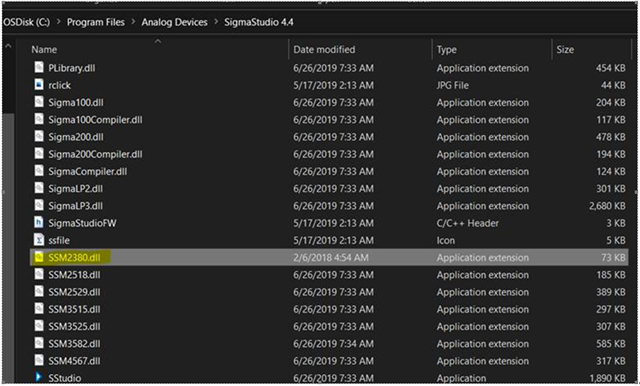640x386 pixels.
Task: Go to OSDisk (C:) in the breadcrumb
Action: click(27, 22)
